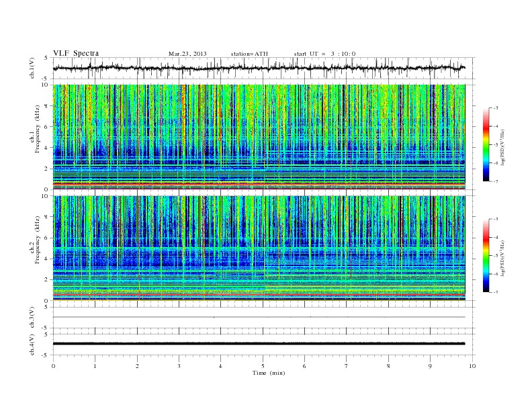The image size is (532, 411).
Task: Click the '8' kHz tick on ch.1 spectrogram axis
Action: coord(47,106)
